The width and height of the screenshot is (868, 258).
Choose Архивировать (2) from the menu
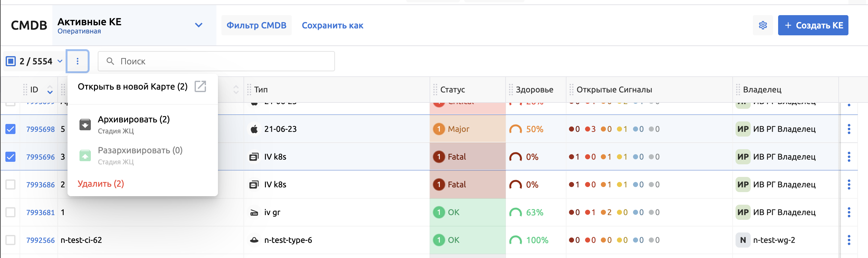coord(133,120)
